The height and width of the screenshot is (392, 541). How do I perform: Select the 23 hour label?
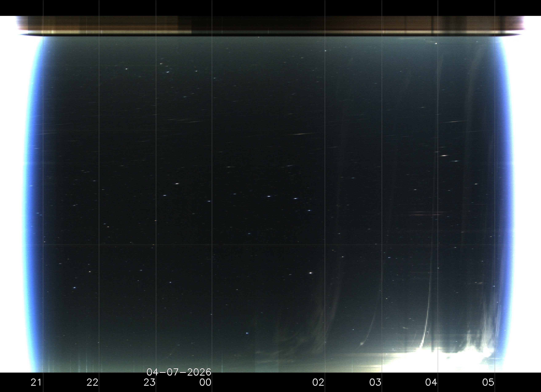(150, 382)
